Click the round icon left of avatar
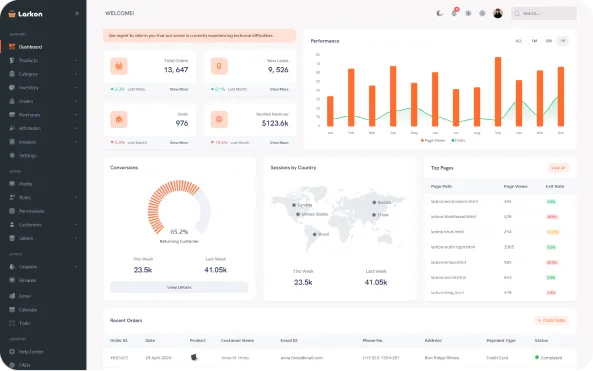 tap(482, 13)
